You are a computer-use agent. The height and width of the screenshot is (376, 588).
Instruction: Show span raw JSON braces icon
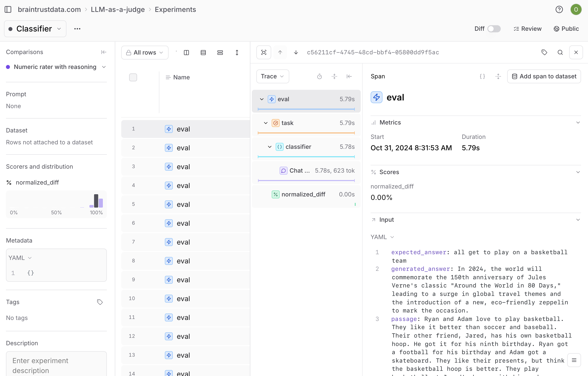[x=482, y=76]
